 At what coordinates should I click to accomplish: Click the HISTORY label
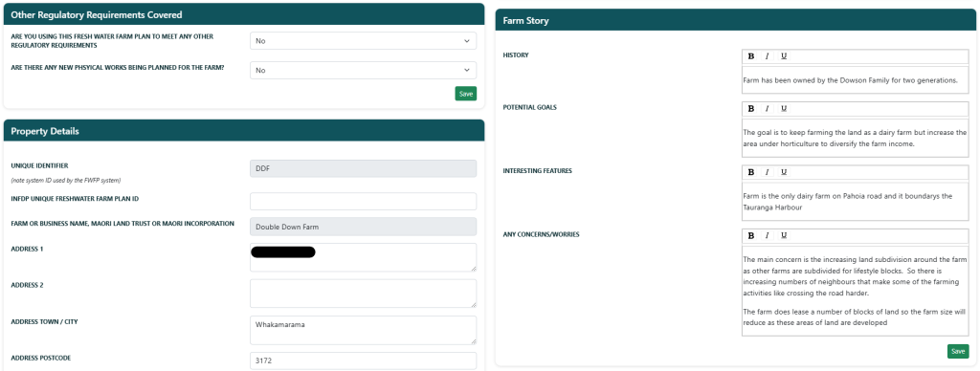point(516,55)
